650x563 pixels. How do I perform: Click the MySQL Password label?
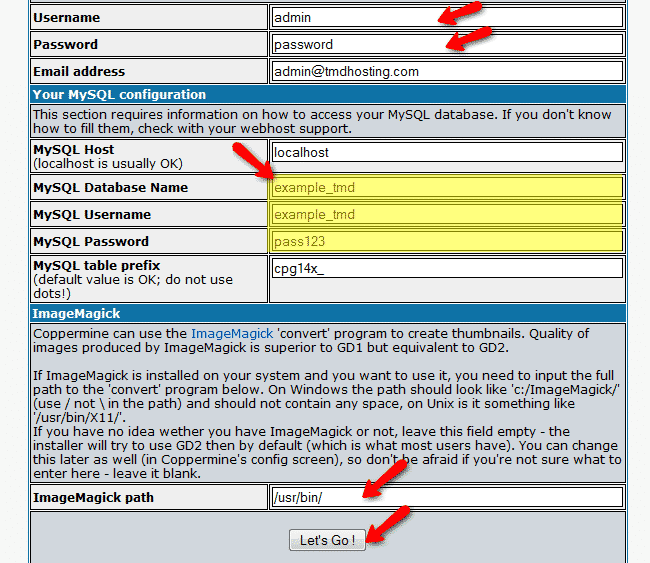click(x=91, y=242)
